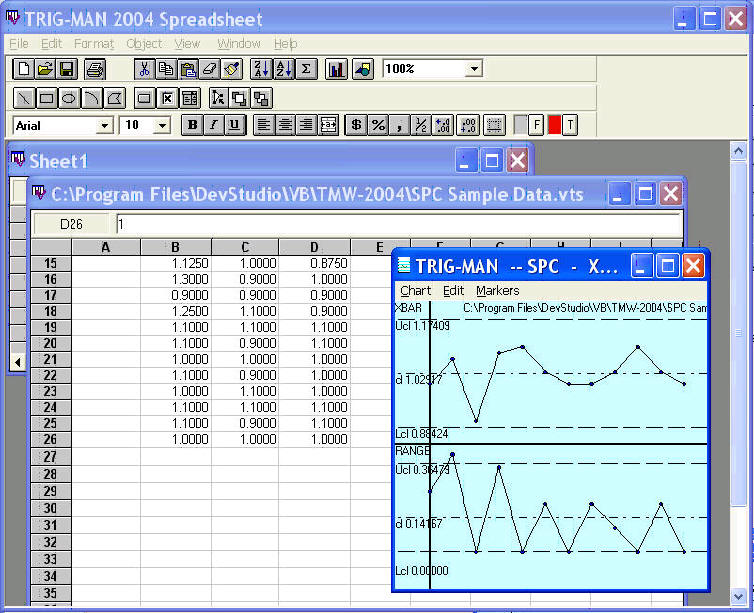Select column B header
Screen dimensions: 754x613
coord(176,247)
